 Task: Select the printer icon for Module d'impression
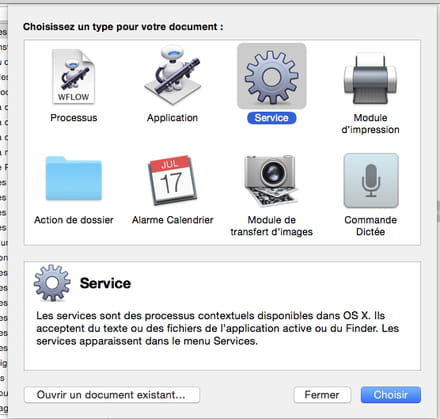[x=370, y=78]
